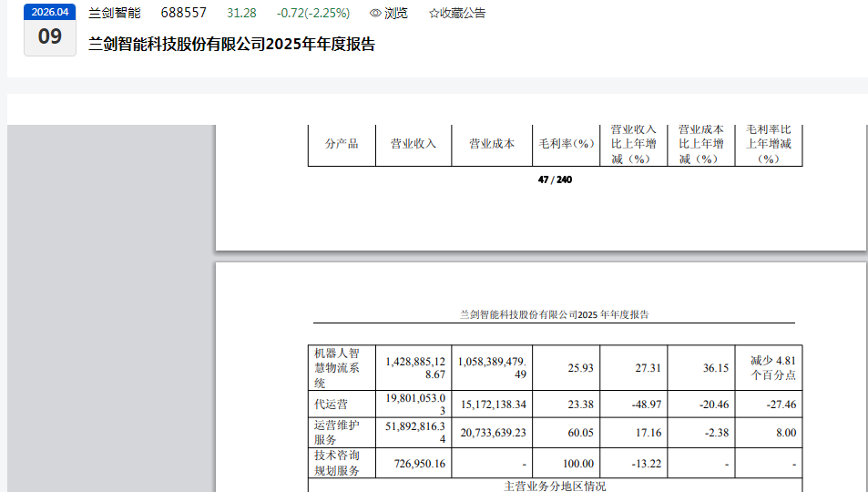Image resolution: width=868 pixels, height=492 pixels.
Task: Click the 营业收入 column header
Action: [414, 144]
